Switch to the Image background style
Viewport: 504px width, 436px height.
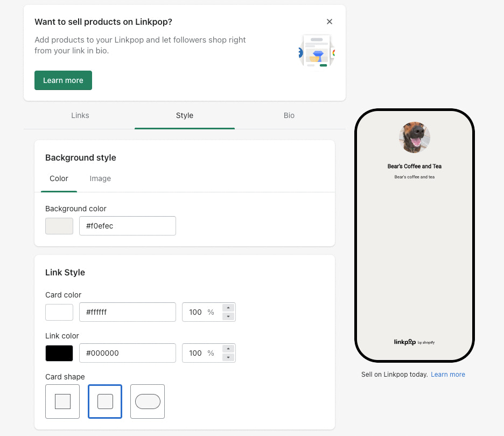point(100,178)
